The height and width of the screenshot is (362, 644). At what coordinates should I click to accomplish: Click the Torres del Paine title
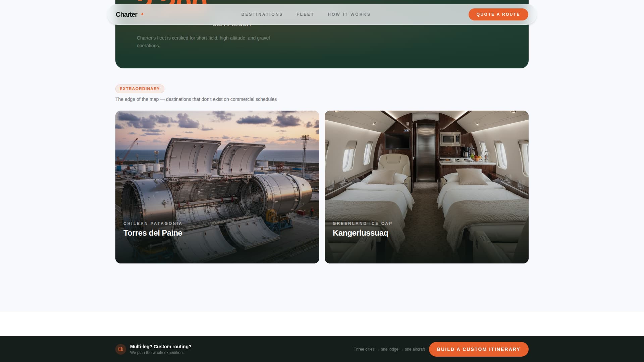coord(153,233)
